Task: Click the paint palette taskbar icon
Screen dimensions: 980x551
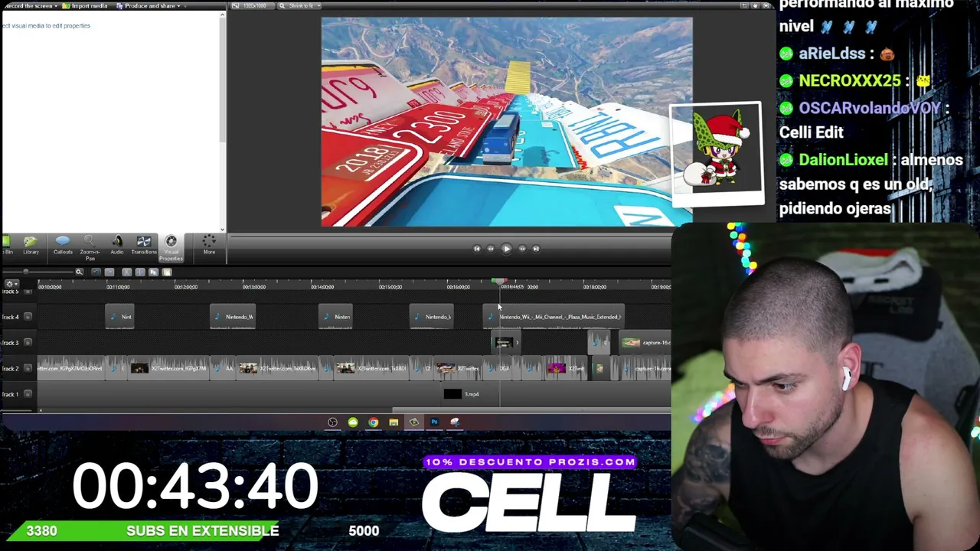Action: point(455,422)
